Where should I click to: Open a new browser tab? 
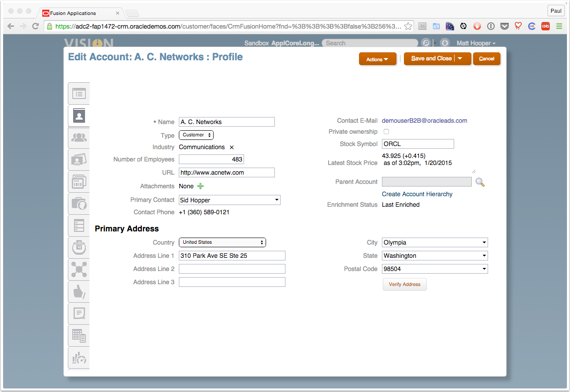pyautogui.click(x=132, y=13)
